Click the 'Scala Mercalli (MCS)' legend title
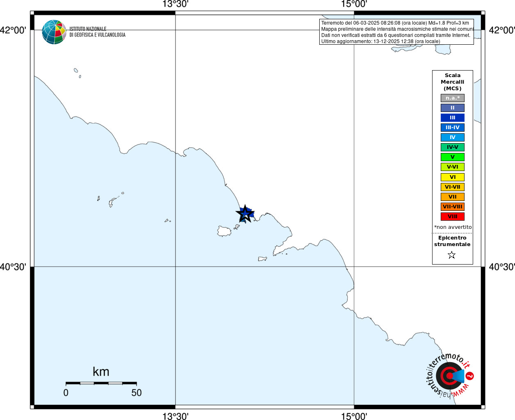Image resolution: width=515 pixels, height=420 pixels. [x=453, y=82]
